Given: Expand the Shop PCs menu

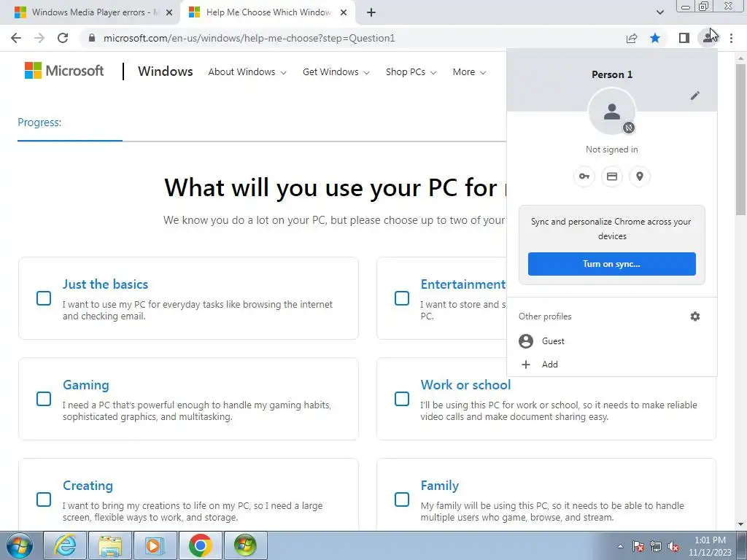Looking at the screenshot, I should [411, 72].
